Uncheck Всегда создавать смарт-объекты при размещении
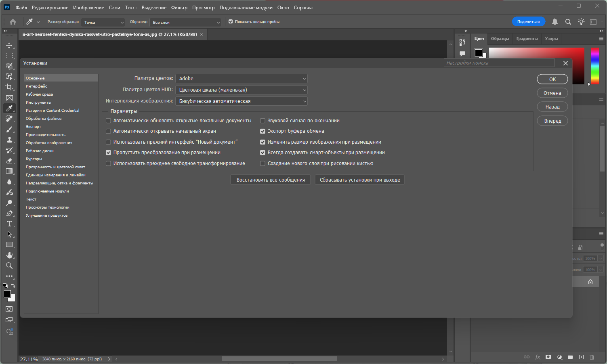The width and height of the screenshot is (607, 364). [x=263, y=153]
